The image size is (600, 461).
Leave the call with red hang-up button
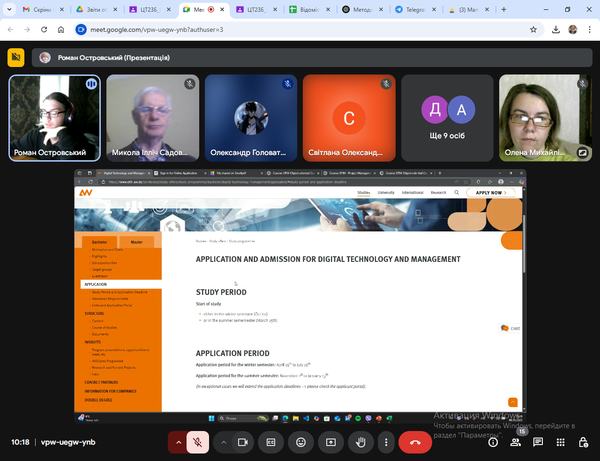click(x=415, y=441)
